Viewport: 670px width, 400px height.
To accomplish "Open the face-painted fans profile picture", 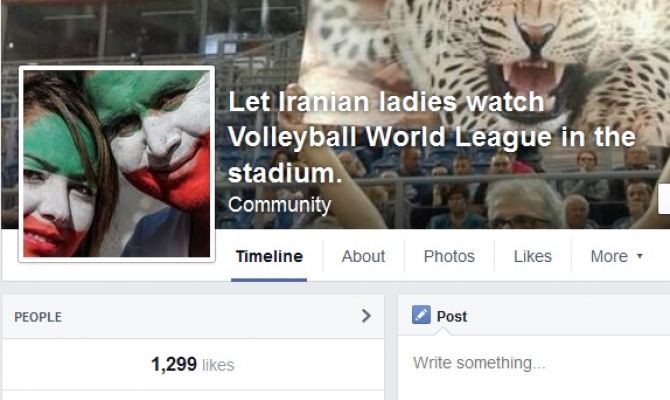I will tap(117, 164).
